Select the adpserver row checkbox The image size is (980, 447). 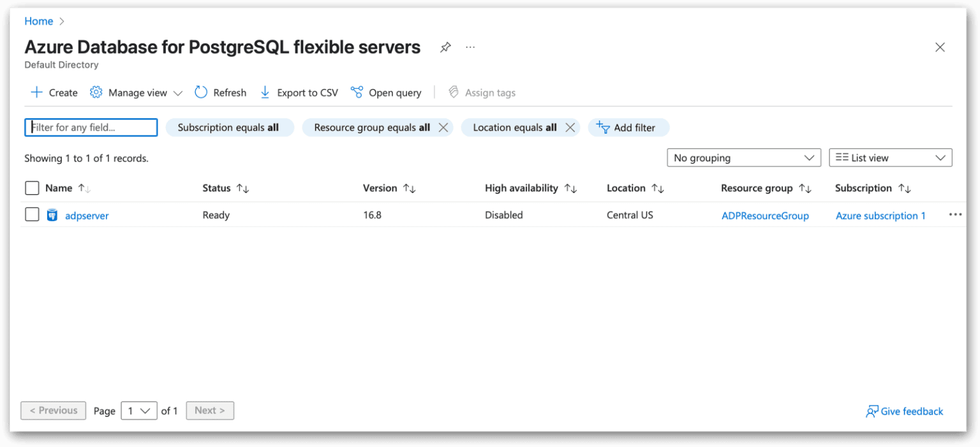[x=32, y=214]
